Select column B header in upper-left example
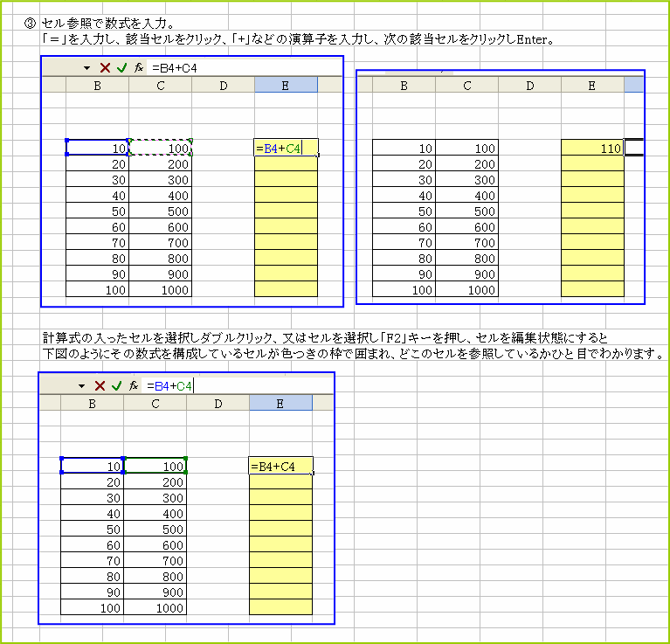 [98, 85]
